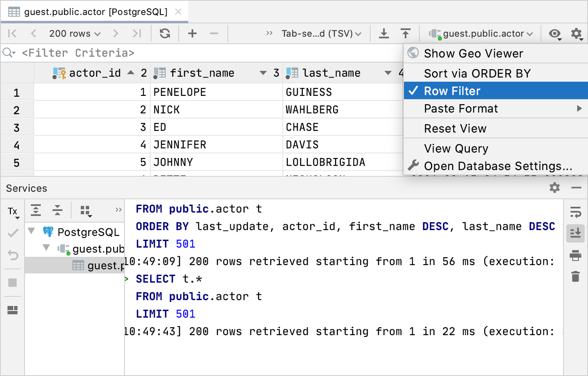Choose Reset View from the menu

455,128
